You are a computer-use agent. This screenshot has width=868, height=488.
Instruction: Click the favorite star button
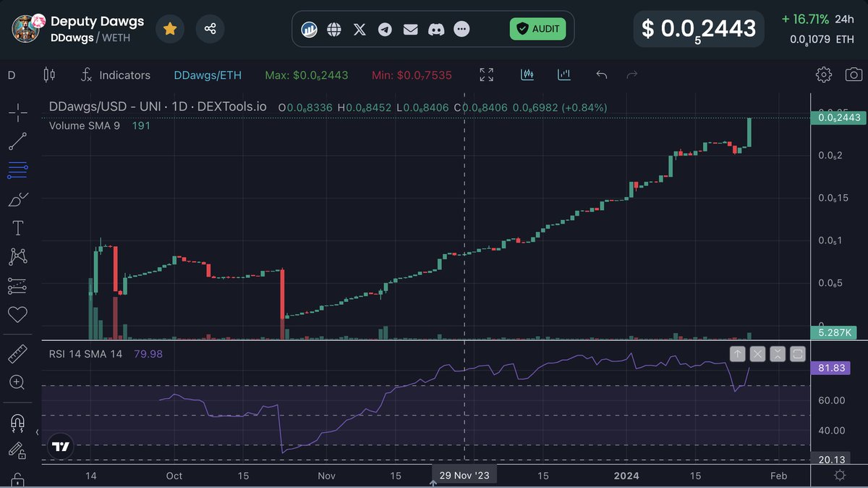click(x=170, y=29)
